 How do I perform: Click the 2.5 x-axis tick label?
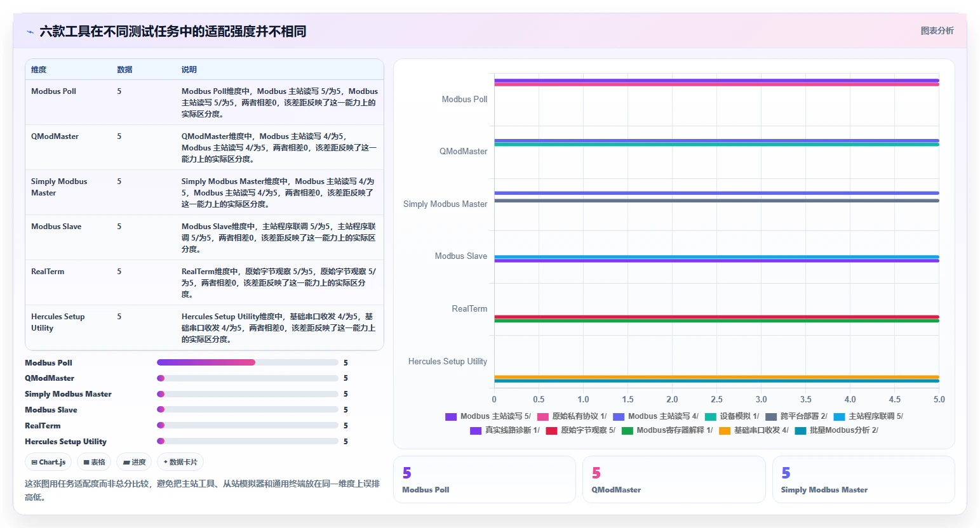716,399
